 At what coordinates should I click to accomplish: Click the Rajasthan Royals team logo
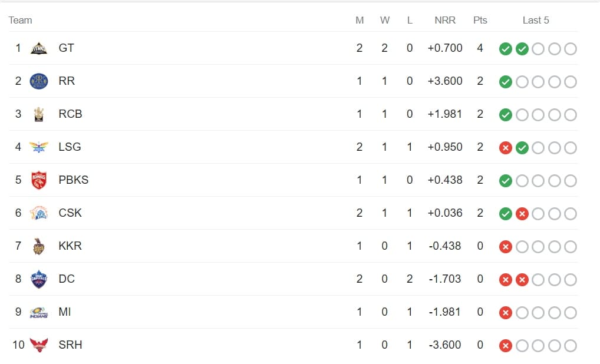point(39,81)
